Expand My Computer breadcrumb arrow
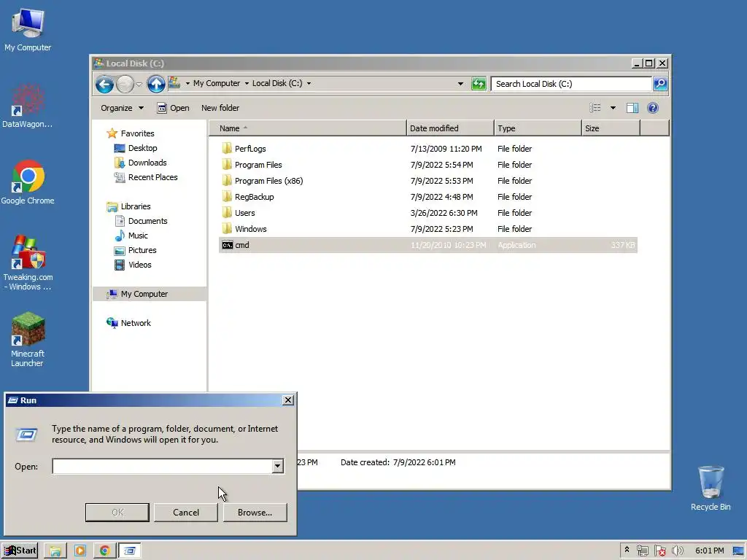 [247, 83]
